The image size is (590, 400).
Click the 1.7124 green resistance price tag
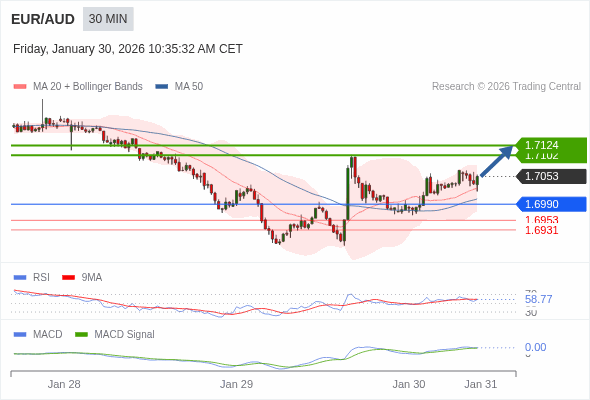[551, 145]
